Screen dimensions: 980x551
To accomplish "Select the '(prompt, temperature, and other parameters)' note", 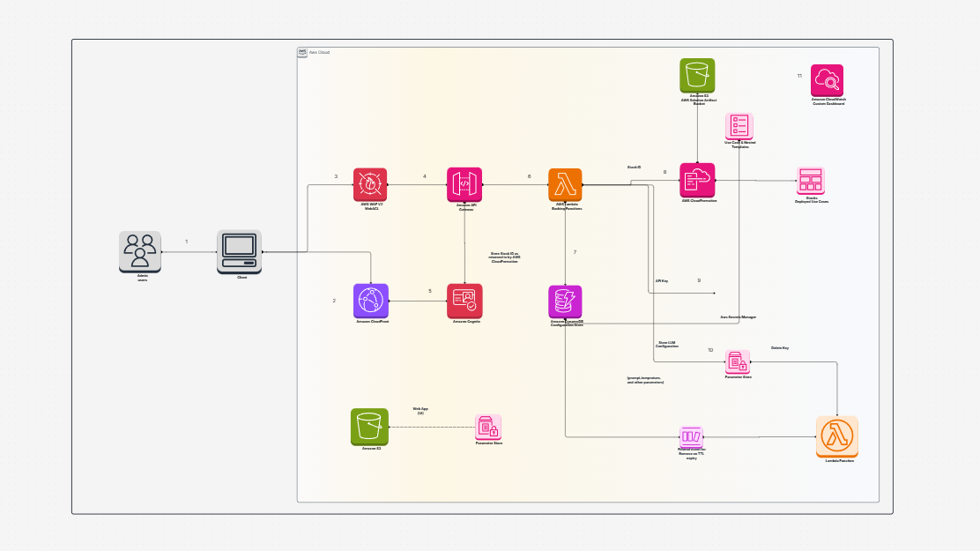I will 645,380.
